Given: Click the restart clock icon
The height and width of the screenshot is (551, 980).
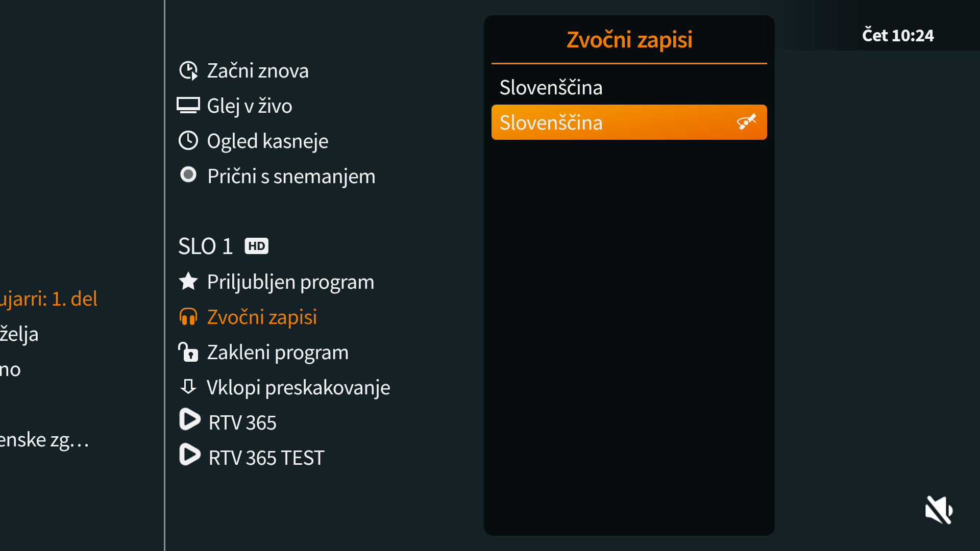Looking at the screenshot, I should [188, 71].
